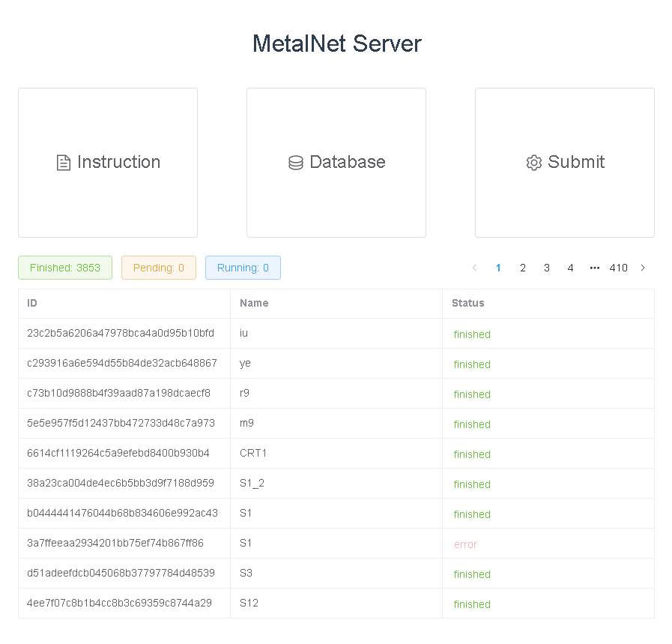Click the Status column header
The height and width of the screenshot is (644, 672).
tap(468, 303)
